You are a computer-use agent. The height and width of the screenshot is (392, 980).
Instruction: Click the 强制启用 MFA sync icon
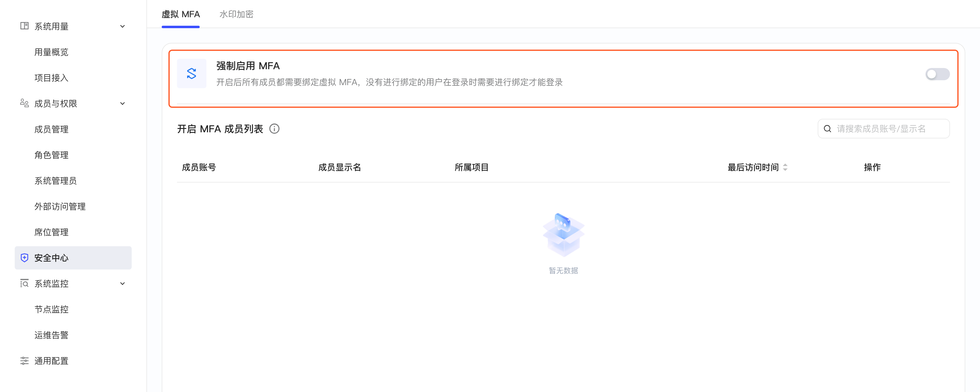[x=191, y=73]
